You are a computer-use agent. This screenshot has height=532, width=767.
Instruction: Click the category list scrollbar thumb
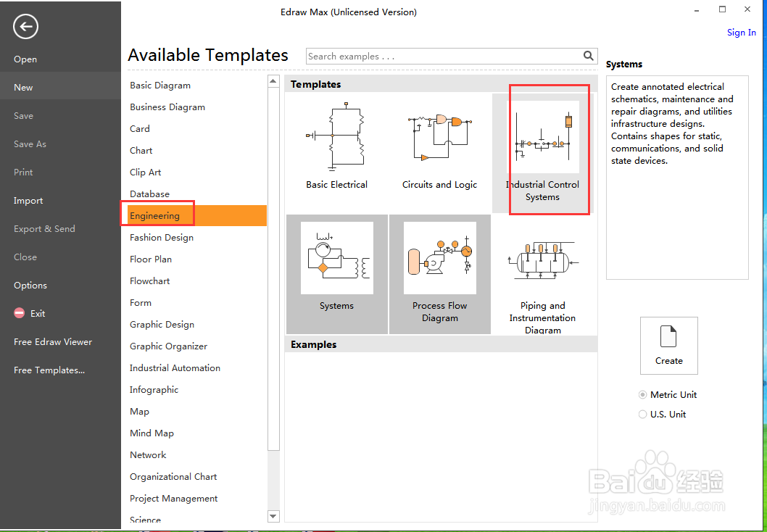point(274,269)
